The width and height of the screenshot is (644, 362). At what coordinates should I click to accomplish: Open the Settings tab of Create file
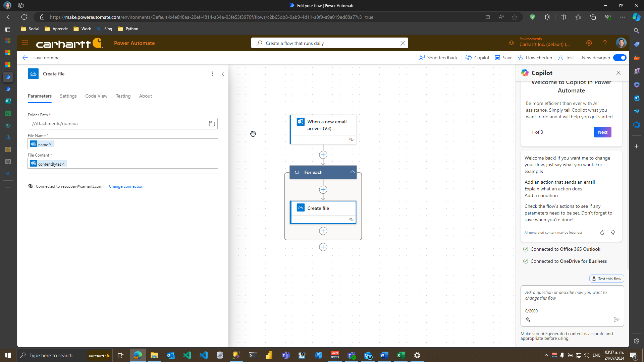pyautogui.click(x=68, y=96)
